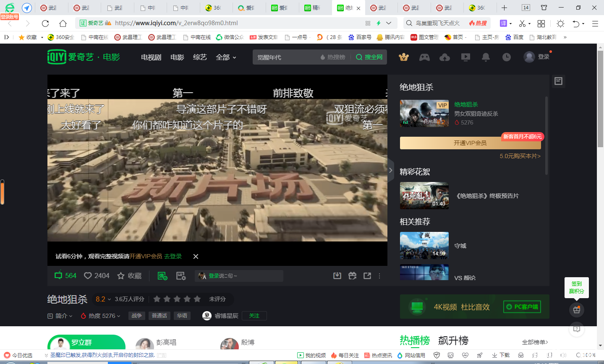Click the user avatar login icon
This screenshot has width=604, height=364.
tap(529, 57)
